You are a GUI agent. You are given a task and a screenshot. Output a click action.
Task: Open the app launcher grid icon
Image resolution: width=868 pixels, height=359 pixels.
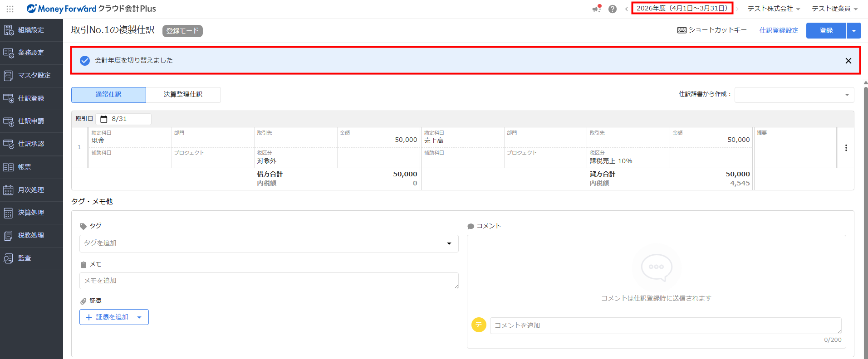pyautogui.click(x=10, y=9)
